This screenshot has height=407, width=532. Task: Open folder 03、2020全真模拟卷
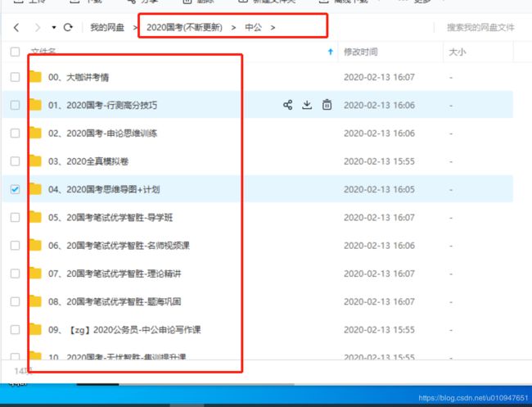(88, 161)
